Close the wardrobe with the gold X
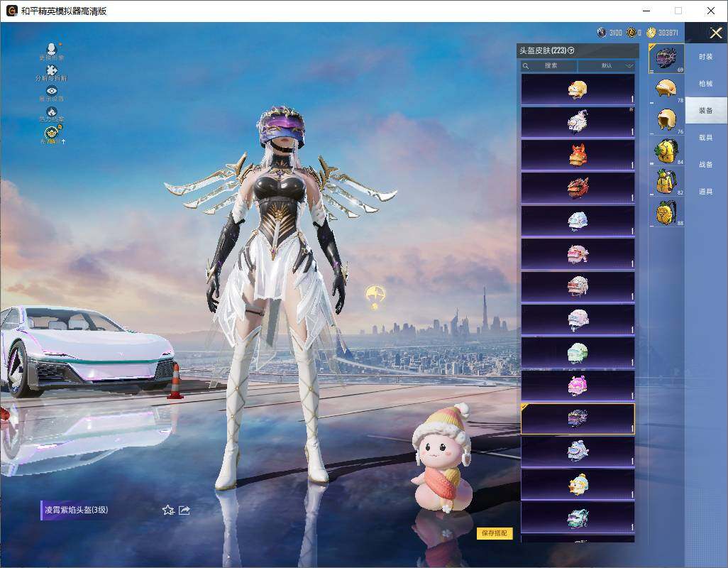This screenshot has width=728, height=568. pos(715,33)
